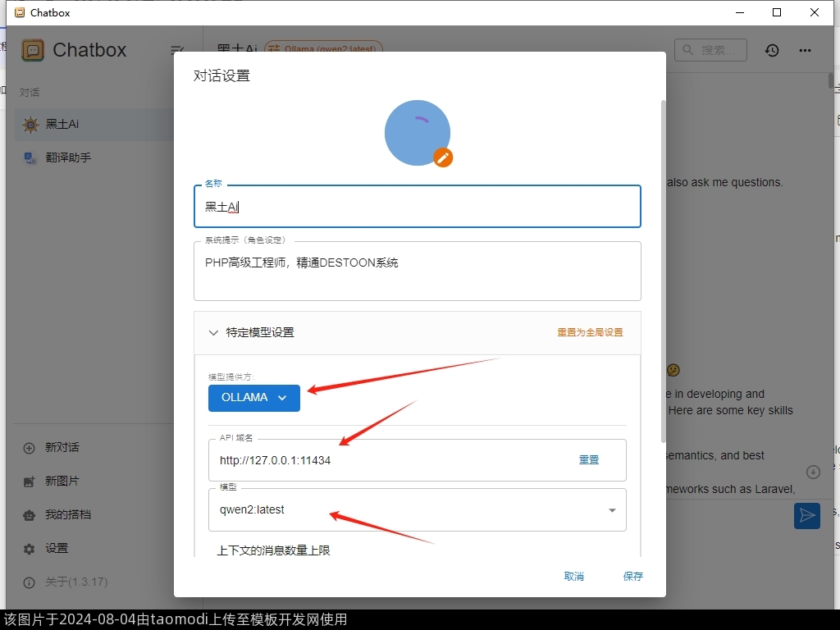Select the 翻译助手 conversation
This screenshot has width=840, height=630.
(x=68, y=157)
